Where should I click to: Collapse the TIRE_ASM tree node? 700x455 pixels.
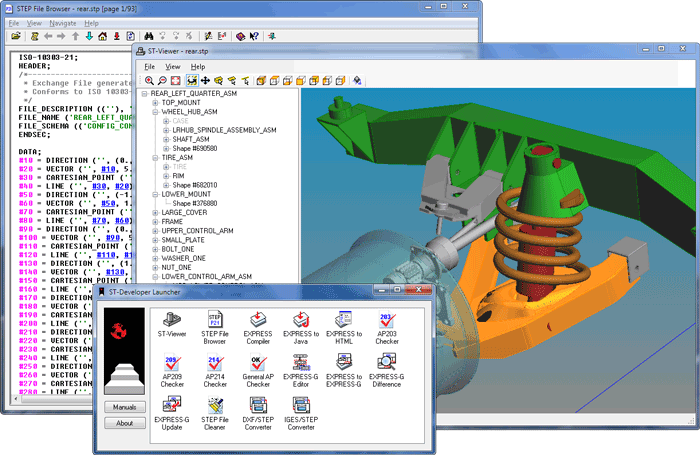coord(155,158)
